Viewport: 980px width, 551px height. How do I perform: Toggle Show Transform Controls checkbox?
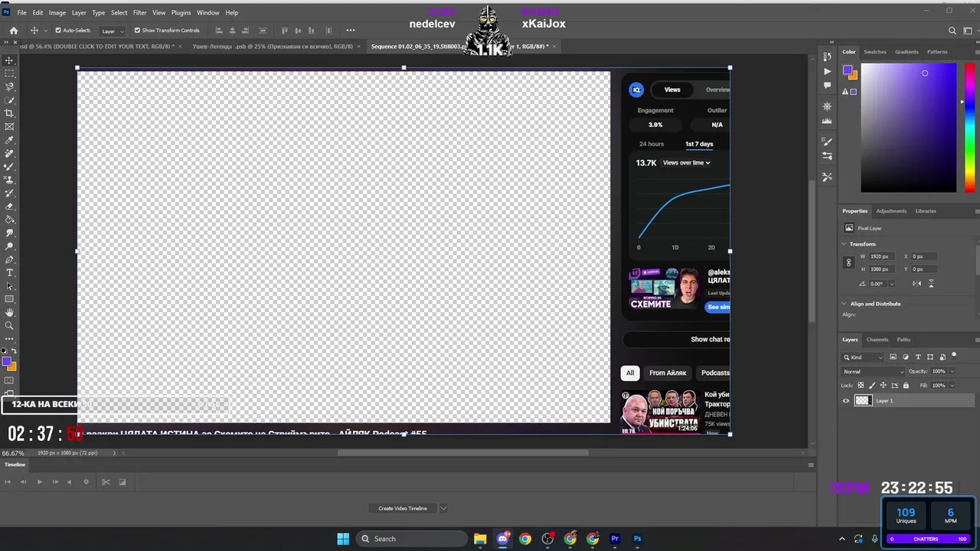click(137, 31)
